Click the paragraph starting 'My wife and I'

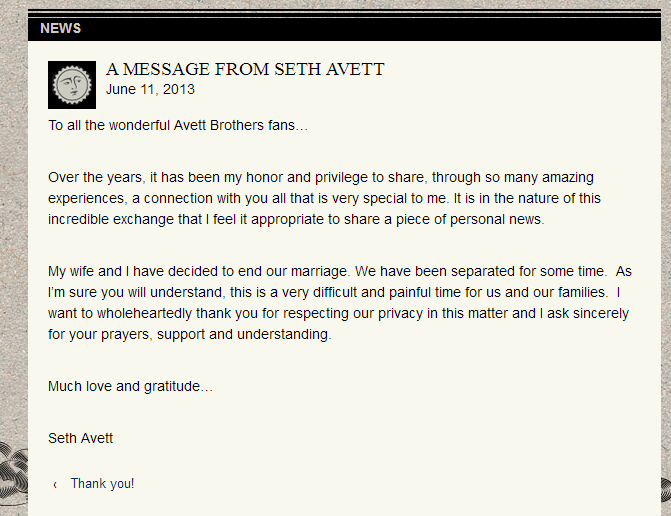point(340,302)
